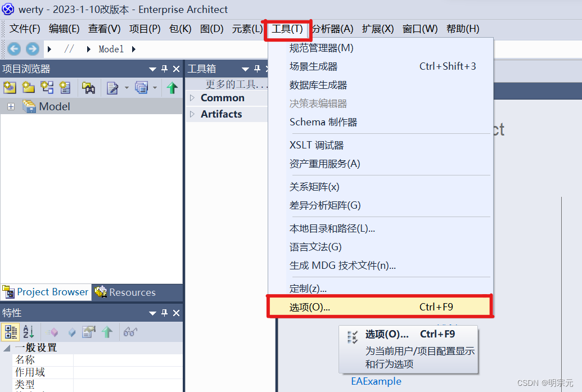Click the navigate back arrow icon
The height and width of the screenshot is (392, 582).
coord(14,49)
